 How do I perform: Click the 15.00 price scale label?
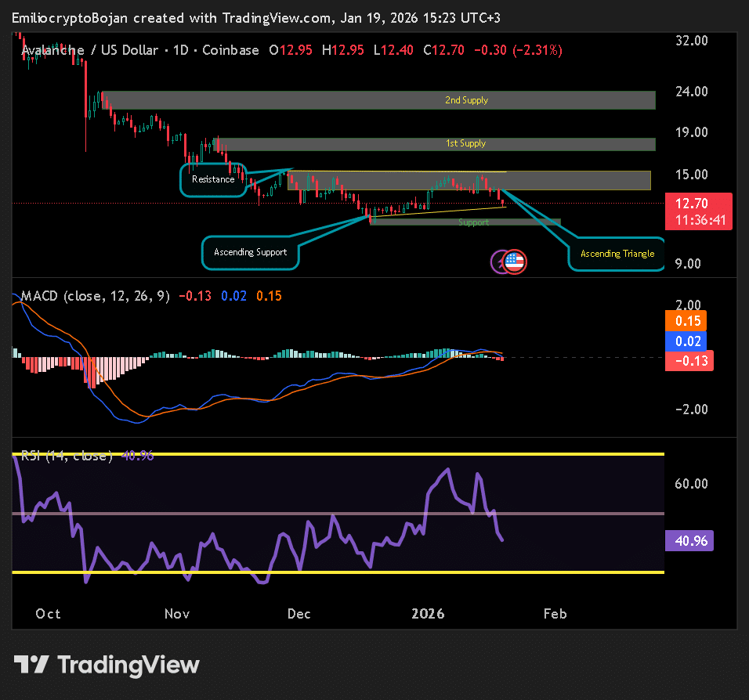click(x=692, y=175)
